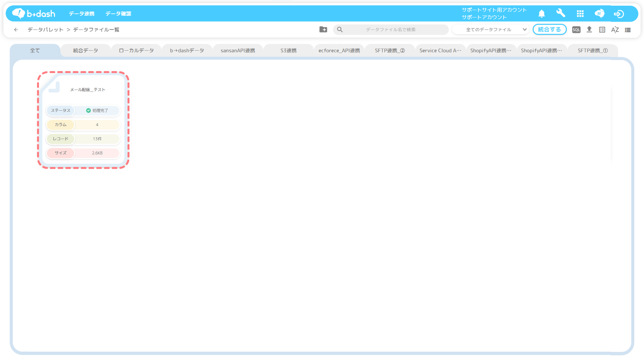Screen dimensions: 644x362
Task: Go back with the left arrow
Action: coord(16,30)
